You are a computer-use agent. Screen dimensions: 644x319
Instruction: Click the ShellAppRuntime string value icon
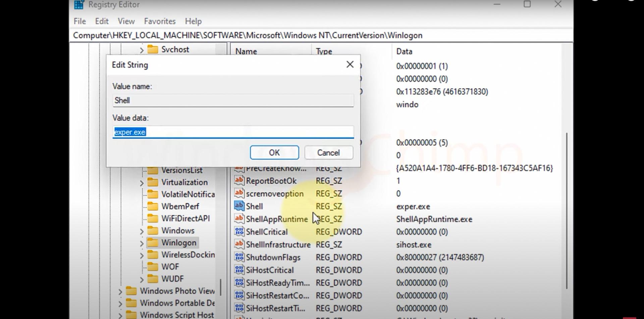coord(239,219)
